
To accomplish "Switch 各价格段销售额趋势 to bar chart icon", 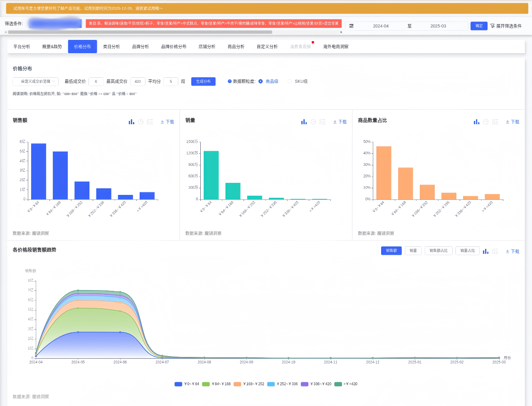I will (x=485, y=251).
